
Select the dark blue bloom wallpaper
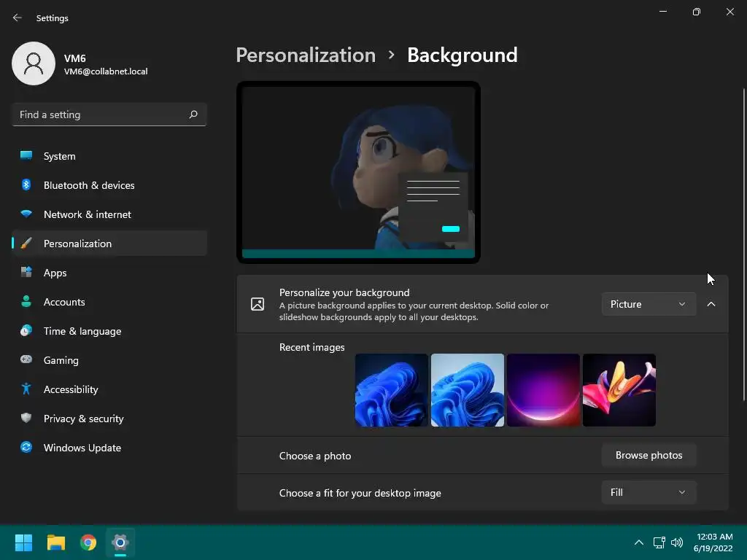392,390
